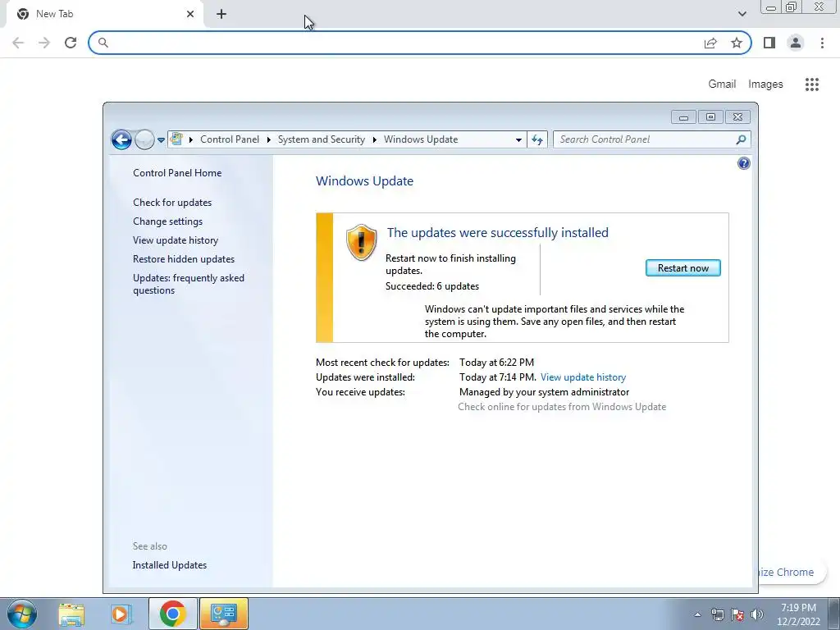Click the Control Panel icon in address bar
This screenshot has height=630, width=840.
coord(176,139)
